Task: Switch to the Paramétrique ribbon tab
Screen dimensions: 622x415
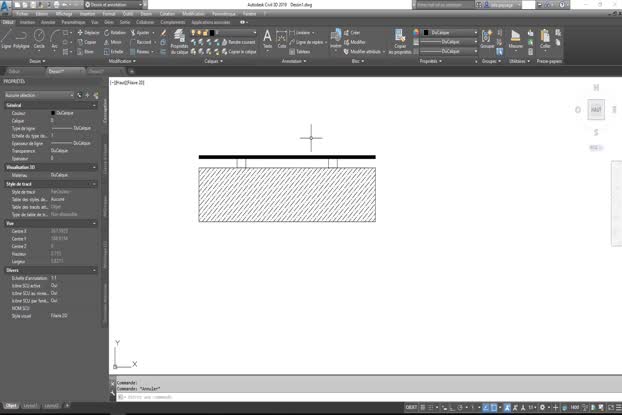Action: (x=73, y=22)
